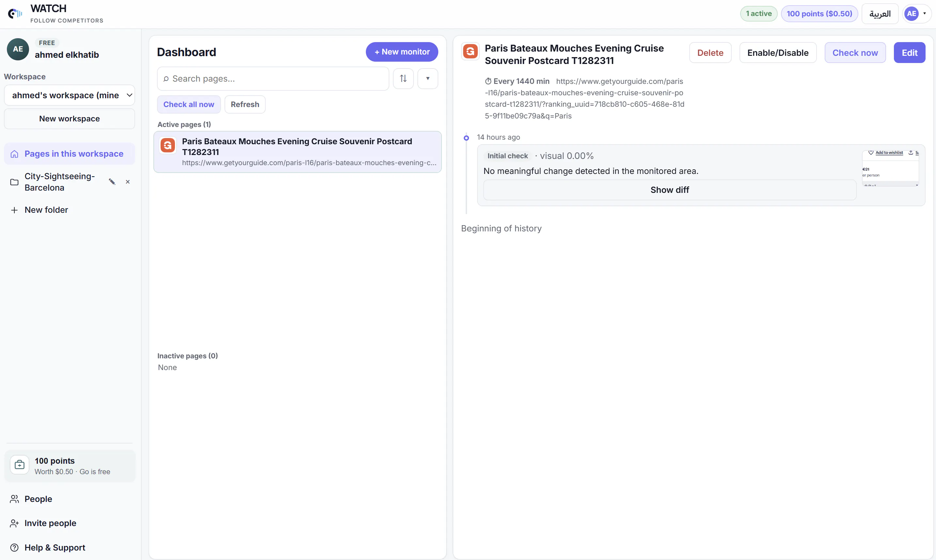The height and width of the screenshot is (560, 936).
Task: Click the AE avatar in the sidebar
Action: click(18, 49)
